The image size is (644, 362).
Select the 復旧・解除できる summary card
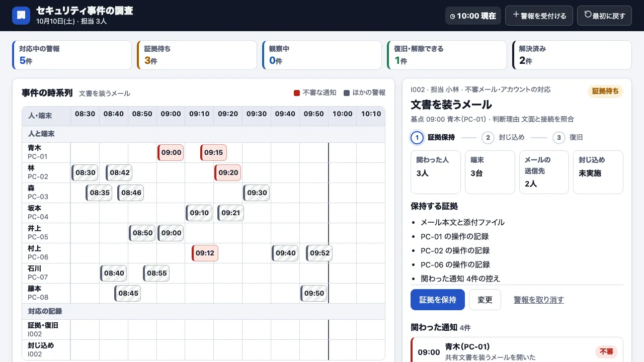tap(447, 55)
